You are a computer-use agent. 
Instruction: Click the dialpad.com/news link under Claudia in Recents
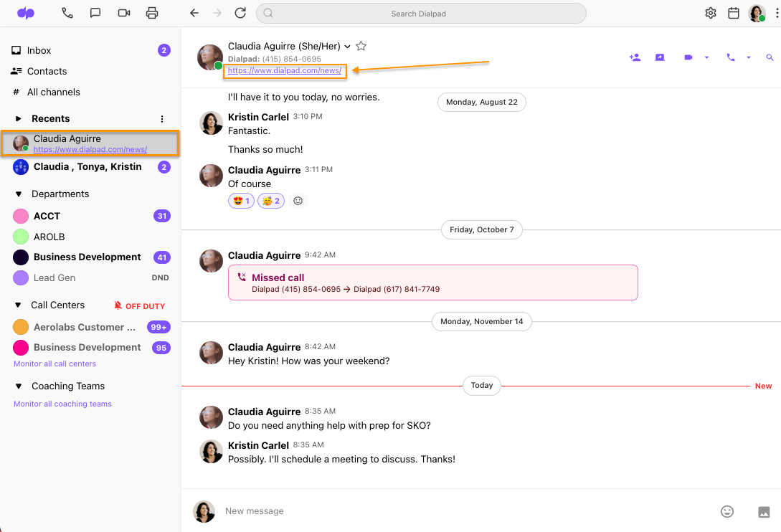[x=90, y=149]
